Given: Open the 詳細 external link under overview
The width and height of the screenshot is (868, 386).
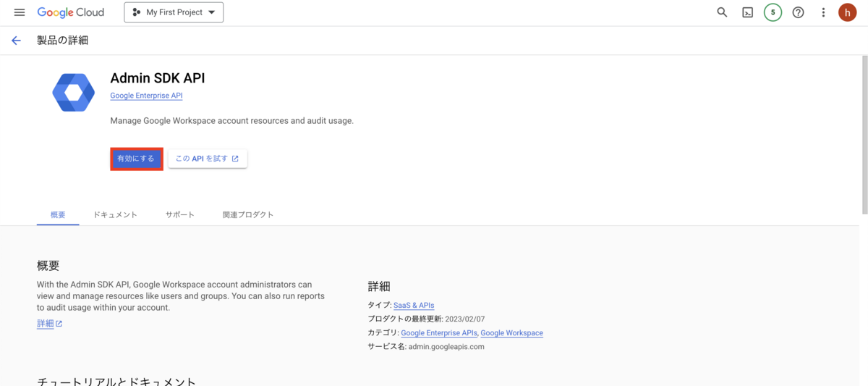Looking at the screenshot, I should coord(50,324).
